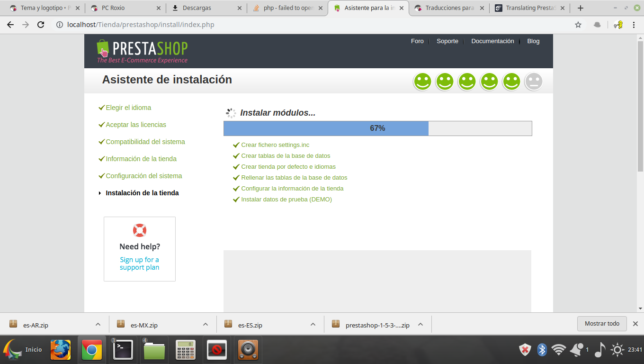Image resolution: width=644 pixels, height=364 pixels.
Task: Click the Instalación de la tienda step
Action: click(142, 193)
